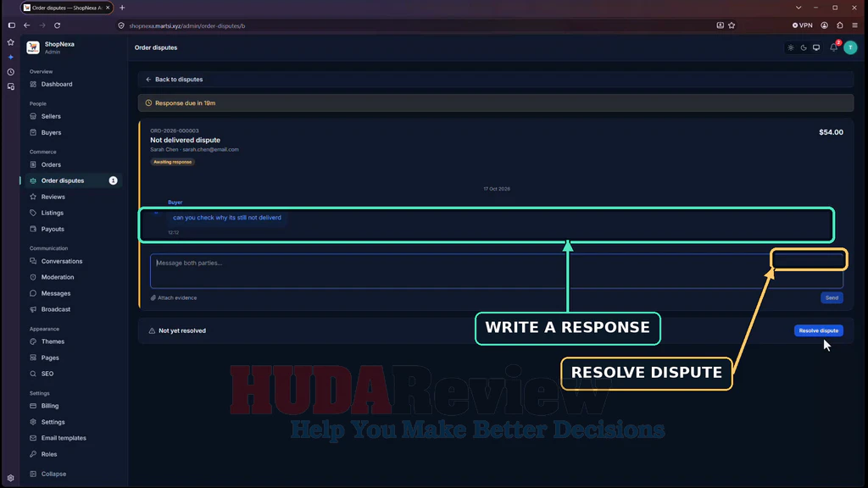Open browser history sidebar clock icon

(x=10, y=72)
